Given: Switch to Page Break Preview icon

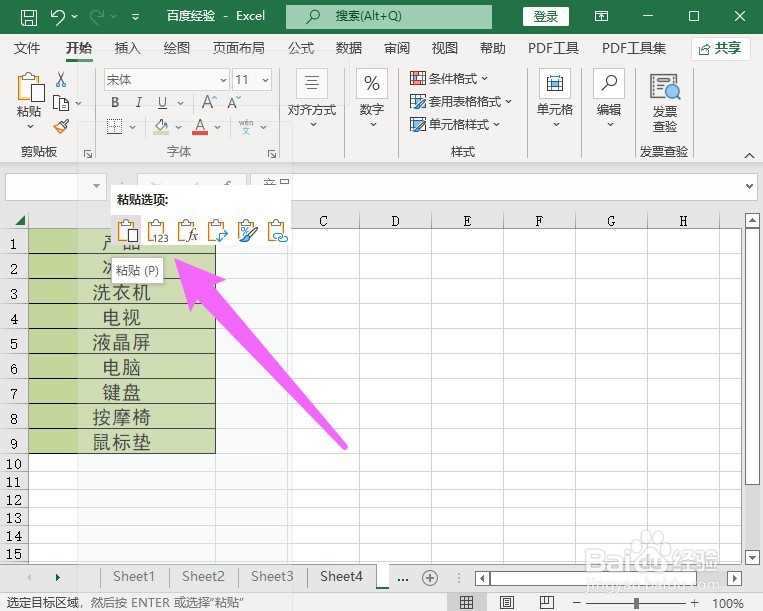Looking at the screenshot, I should click(546, 603).
